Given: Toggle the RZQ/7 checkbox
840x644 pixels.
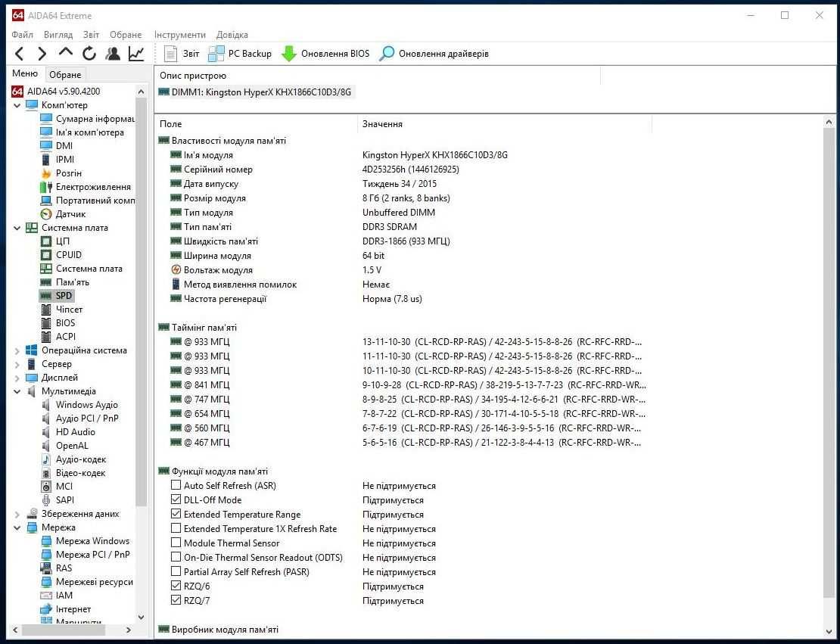Looking at the screenshot, I should click(176, 601).
